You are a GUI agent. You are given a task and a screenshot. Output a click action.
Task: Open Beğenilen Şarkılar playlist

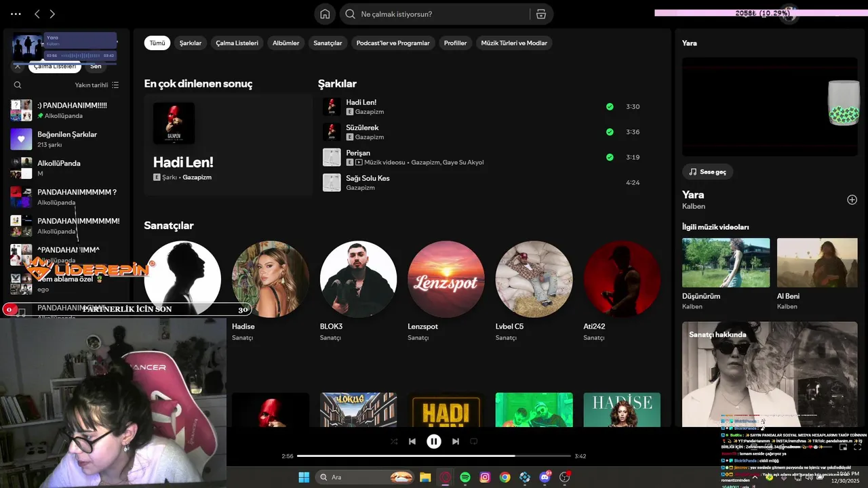click(66, 139)
